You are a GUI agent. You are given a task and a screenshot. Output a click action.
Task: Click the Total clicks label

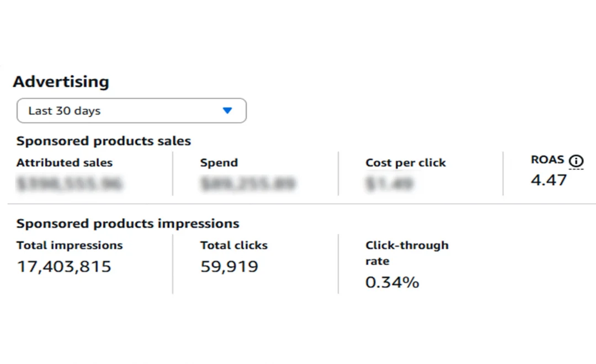[234, 245]
